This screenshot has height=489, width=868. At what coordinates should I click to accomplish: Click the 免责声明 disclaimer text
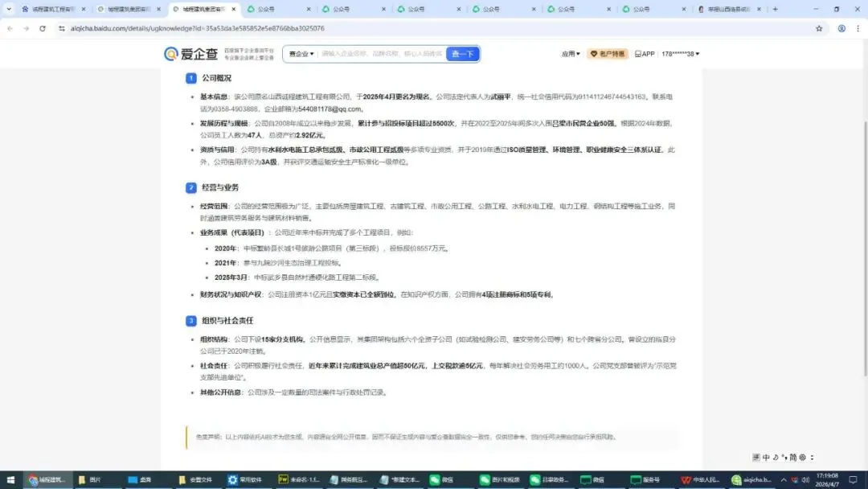(407, 437)
